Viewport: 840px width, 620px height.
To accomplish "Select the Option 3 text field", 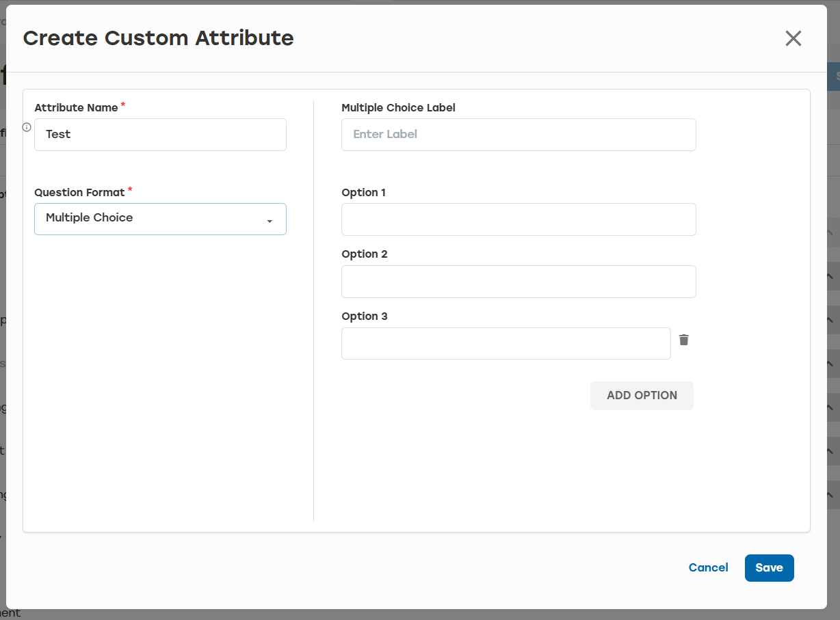I will click(x=506, y=343).
